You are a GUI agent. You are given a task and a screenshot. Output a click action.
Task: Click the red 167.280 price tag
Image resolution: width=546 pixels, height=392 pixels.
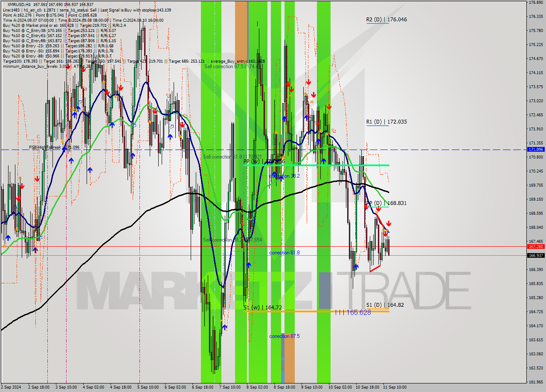[x=536, y=246]
